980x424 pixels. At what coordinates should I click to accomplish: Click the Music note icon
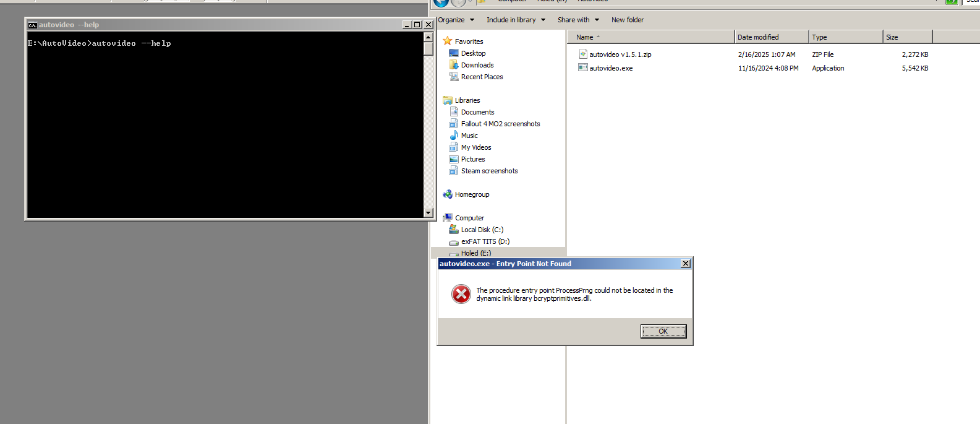(x=454, y=135)
